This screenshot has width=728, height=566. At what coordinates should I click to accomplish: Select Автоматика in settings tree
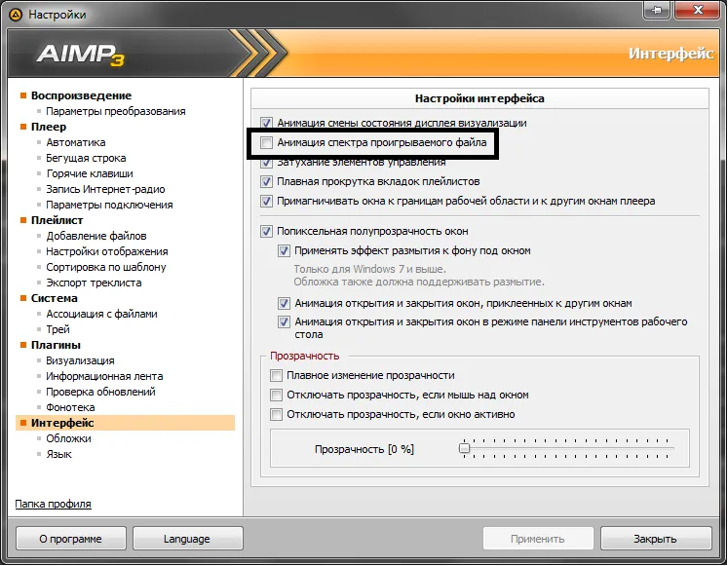76,142
